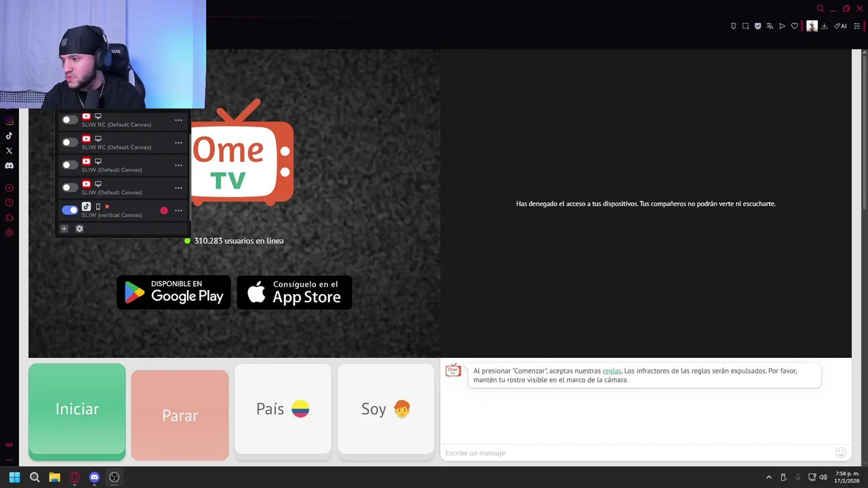Open the sidebar media player icon

pyautogui.click(x=9, y=188)
